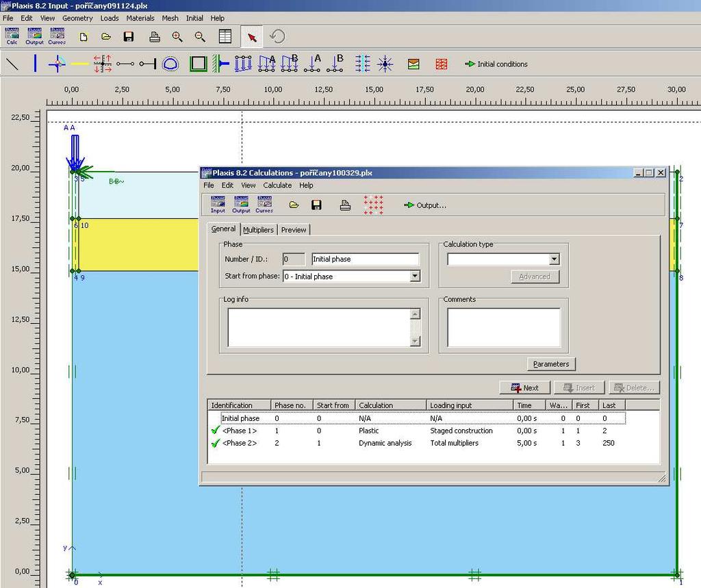Image resolution: width=701 pixels, height=588 pixels.
Task: Click inside the Comments text box
Action: click(503, 327)
